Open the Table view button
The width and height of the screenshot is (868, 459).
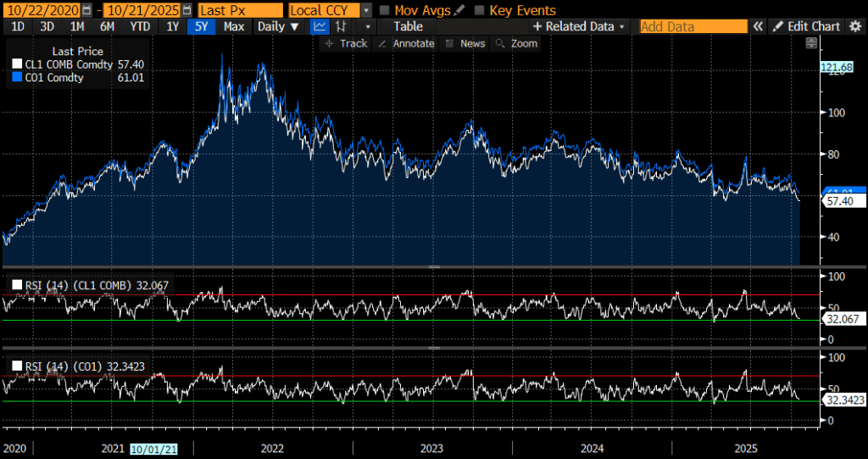tap(408, 26)
